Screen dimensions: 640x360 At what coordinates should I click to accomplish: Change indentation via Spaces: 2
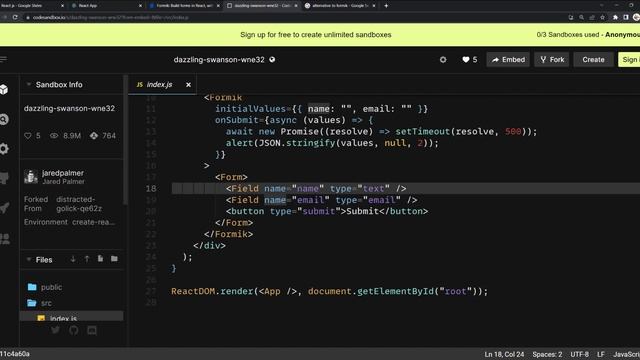pyautogui.click(x=547, y=354)
